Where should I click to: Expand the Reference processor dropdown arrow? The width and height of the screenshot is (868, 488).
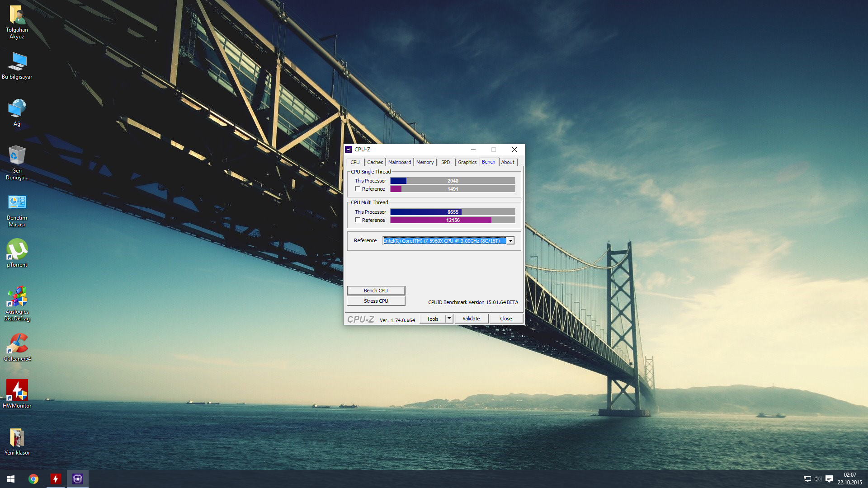510,241
